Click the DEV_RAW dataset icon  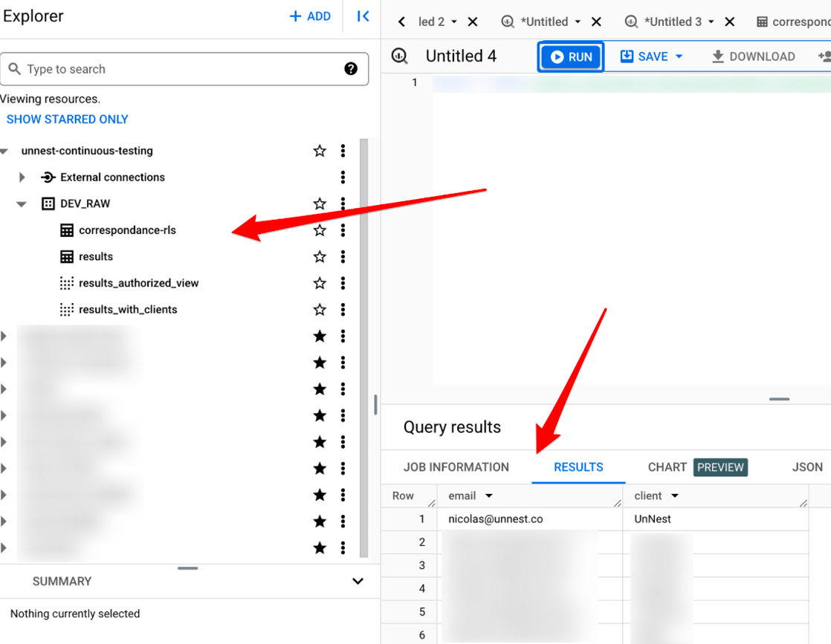pyautogui.click(x=48, y=204)
